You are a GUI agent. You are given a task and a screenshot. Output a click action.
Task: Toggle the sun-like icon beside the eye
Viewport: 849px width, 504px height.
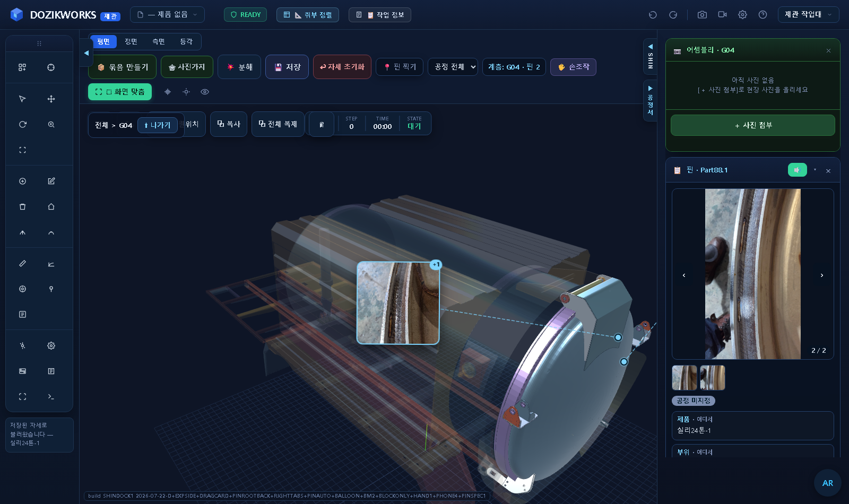pyautogui.click(x=186, y=92)
